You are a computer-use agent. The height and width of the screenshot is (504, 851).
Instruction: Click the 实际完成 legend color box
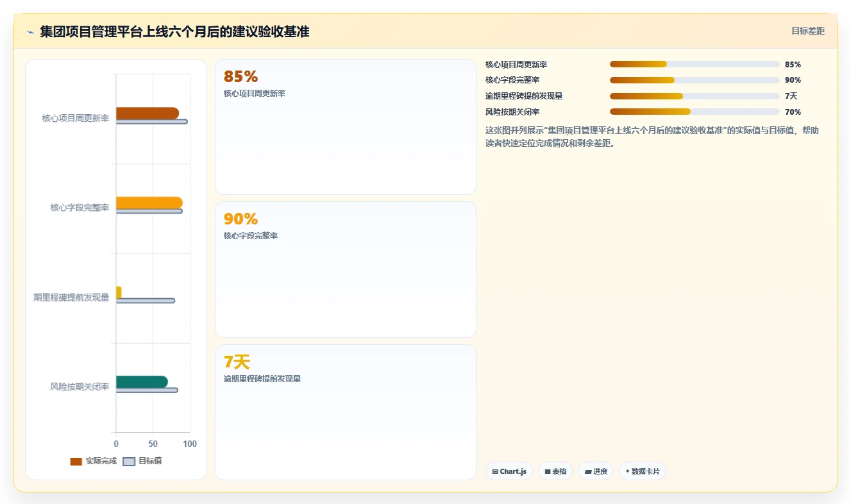(x=76, y=462)
